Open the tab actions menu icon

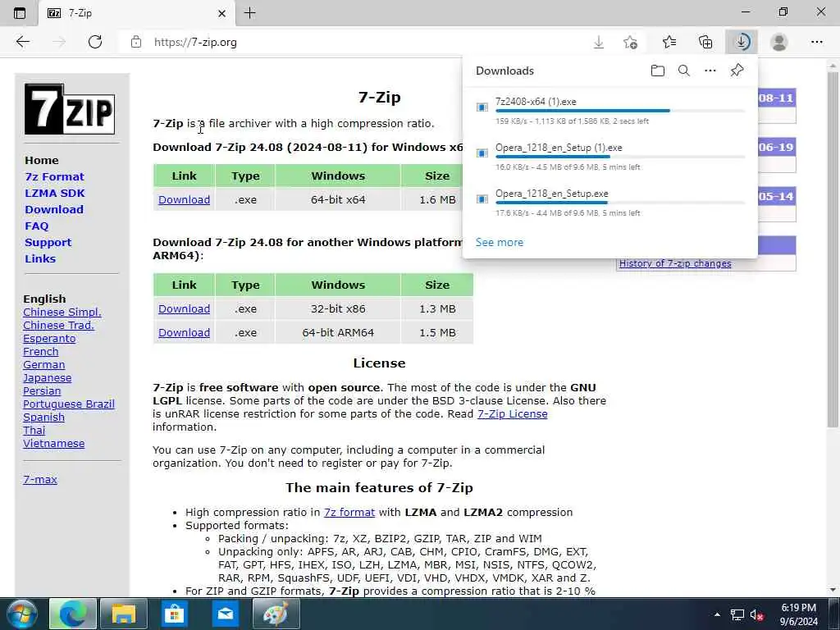click(x=20, y=13)
